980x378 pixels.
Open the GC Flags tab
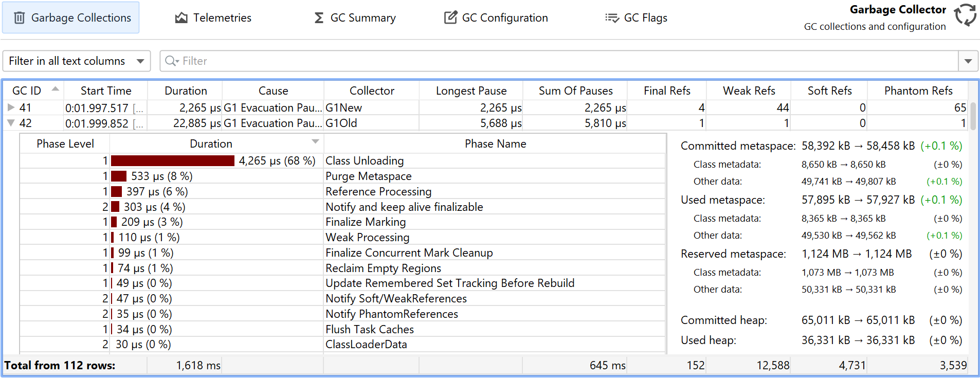(637, 18)
